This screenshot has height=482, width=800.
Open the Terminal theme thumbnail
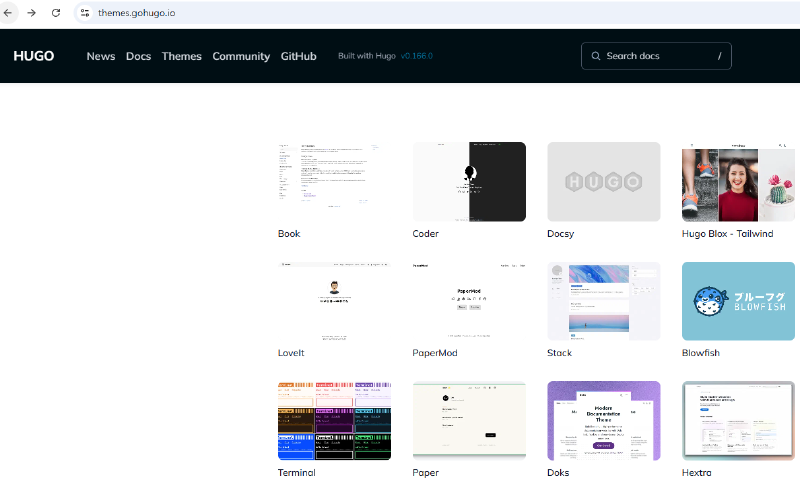334,421
